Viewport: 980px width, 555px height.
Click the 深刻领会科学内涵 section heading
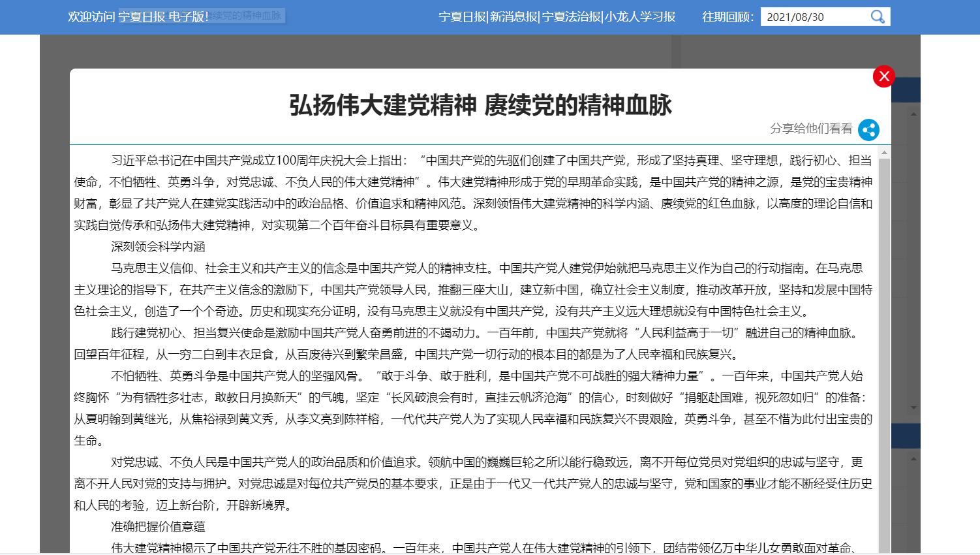[x=158, y=247]
